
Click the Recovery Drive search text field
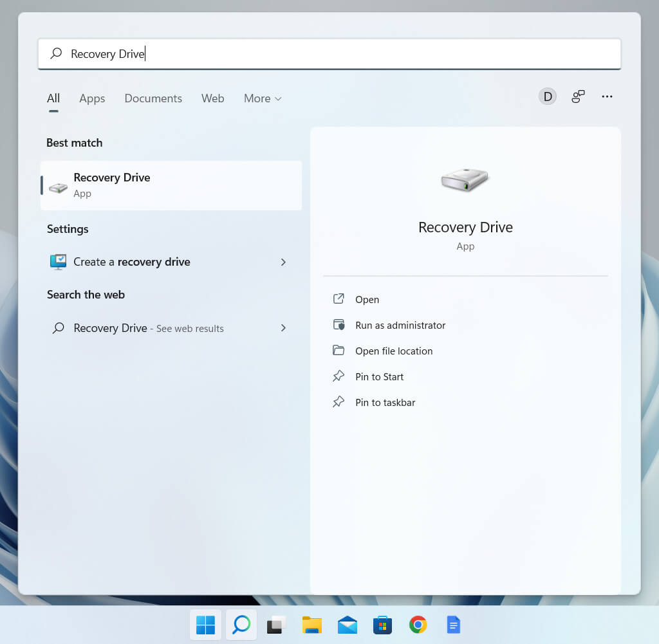point(329,54)
